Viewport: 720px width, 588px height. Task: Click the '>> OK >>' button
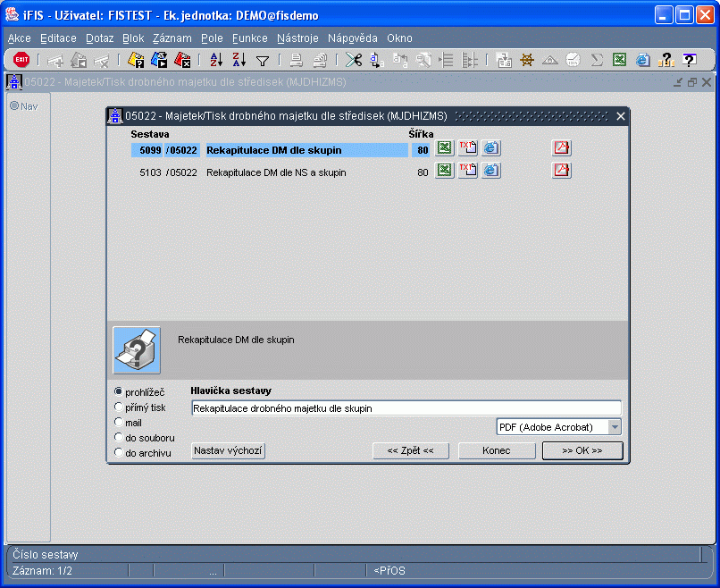[x=582, y=450]
